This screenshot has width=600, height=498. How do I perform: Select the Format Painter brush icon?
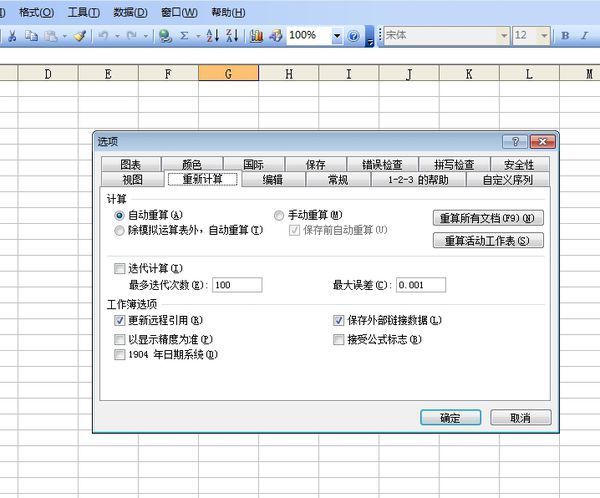pyautogui.click(x=80, y=36)
